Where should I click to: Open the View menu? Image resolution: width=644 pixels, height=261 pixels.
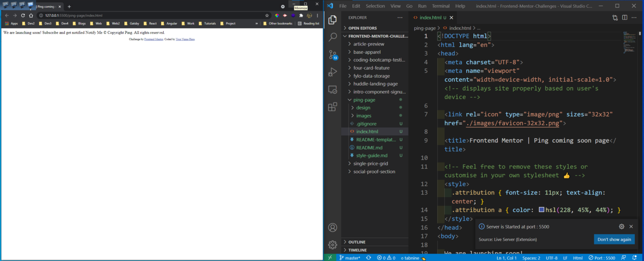pyautogui.click(x=396, y=6)
